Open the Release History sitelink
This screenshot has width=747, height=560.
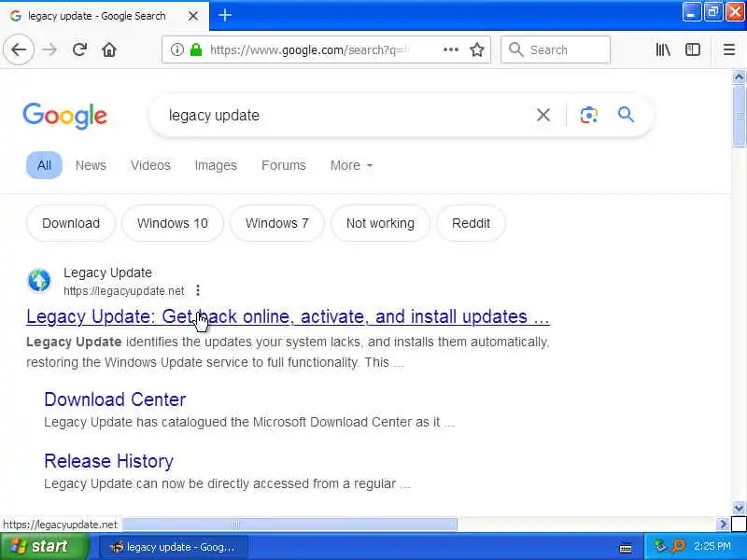[108, 461]
